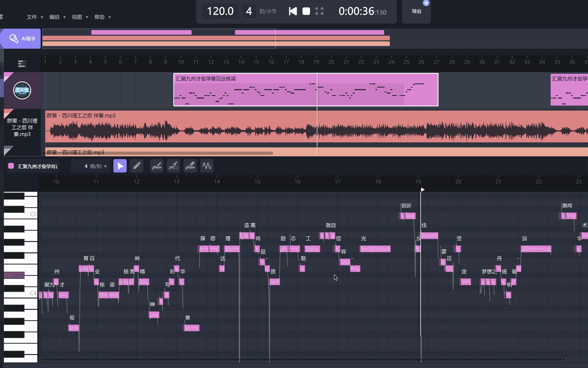The image size is (588, 368).
Task: Click the track list menu icon
Action: click(x=22, y=64)
